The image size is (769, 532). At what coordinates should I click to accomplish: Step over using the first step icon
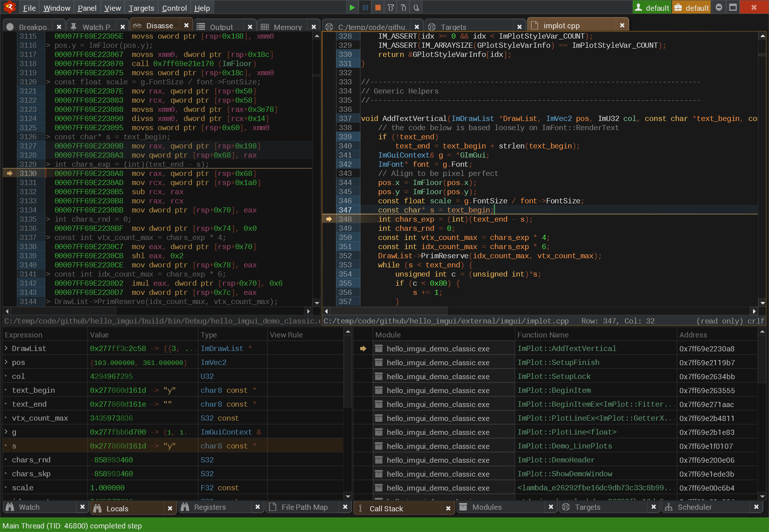[x=390, y=7]
